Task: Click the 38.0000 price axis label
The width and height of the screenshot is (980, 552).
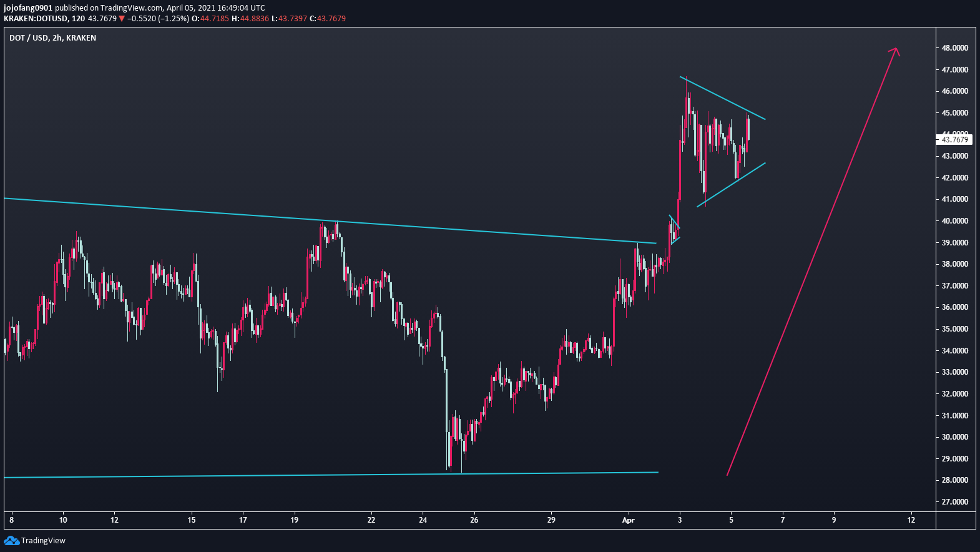Action: (x=955, y=264)
